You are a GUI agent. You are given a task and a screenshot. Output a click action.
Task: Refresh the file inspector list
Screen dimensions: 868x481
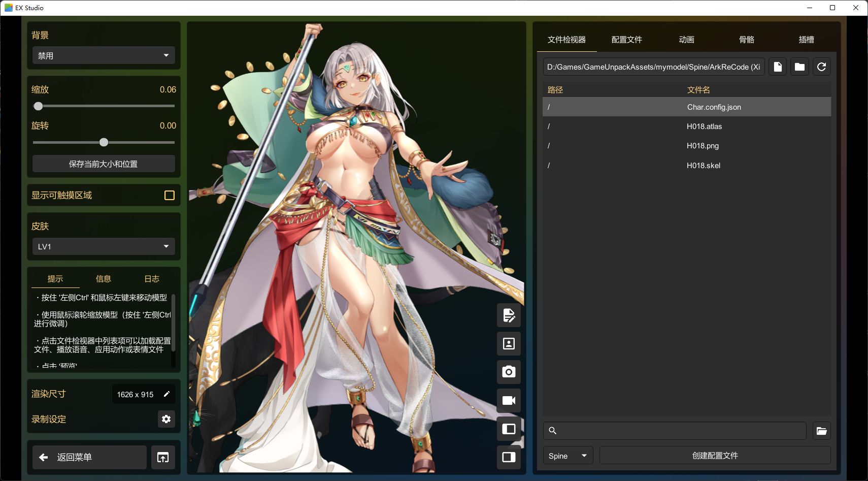tap(822, 67)
